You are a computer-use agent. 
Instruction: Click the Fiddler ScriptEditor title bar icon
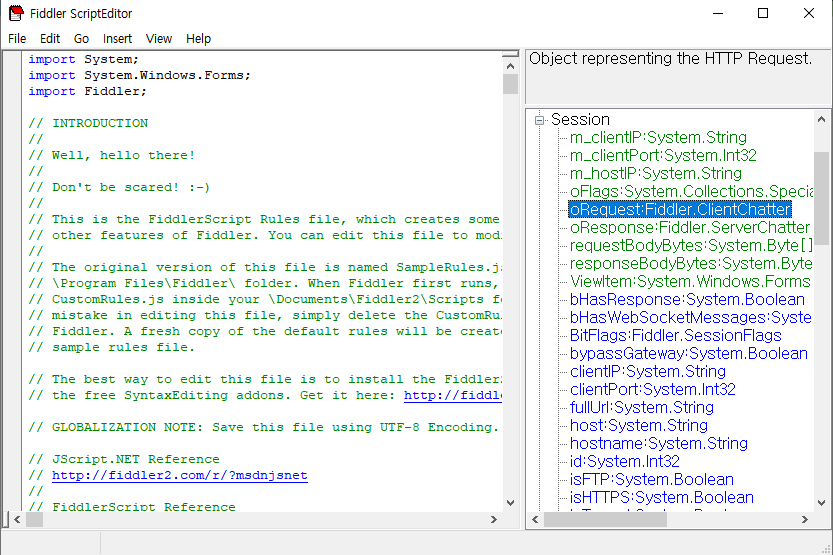point(16,13)
